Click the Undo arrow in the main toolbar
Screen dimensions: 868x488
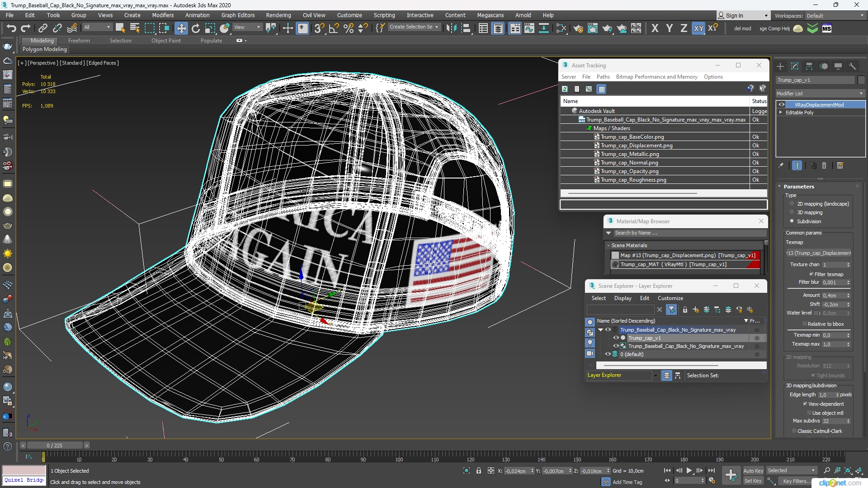tap(11, 28)
